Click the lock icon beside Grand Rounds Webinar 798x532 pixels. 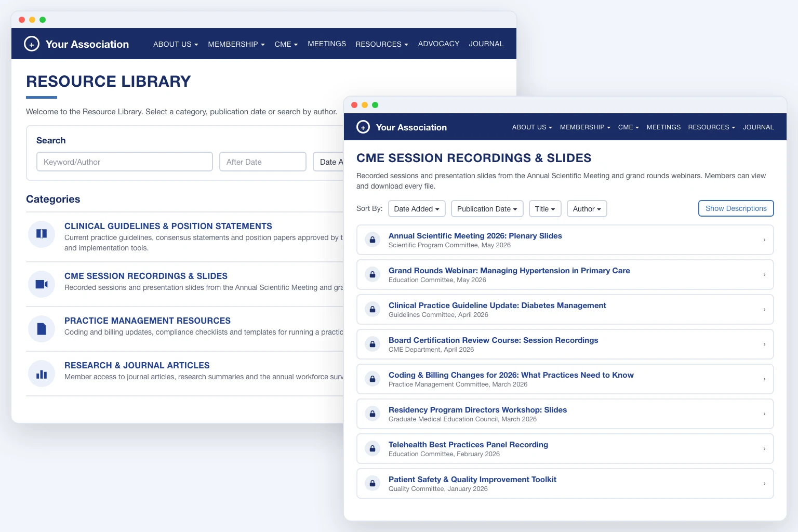(373, 274)
